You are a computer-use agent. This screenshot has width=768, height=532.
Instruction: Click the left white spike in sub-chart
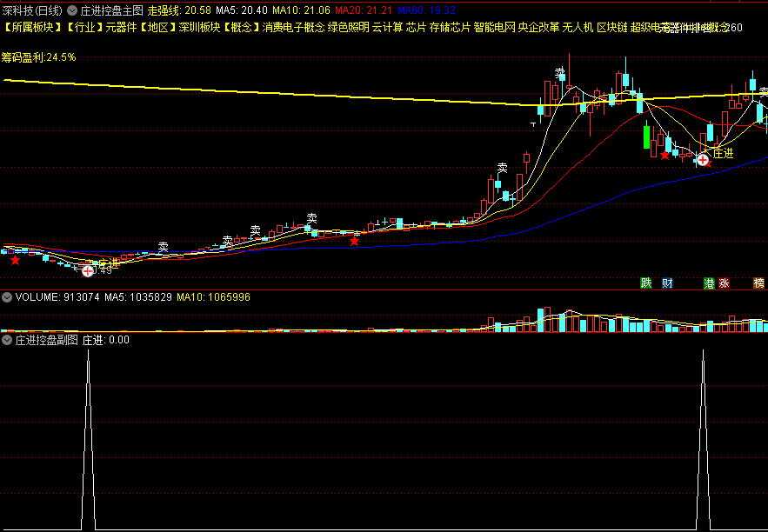[x=88, y=438]
